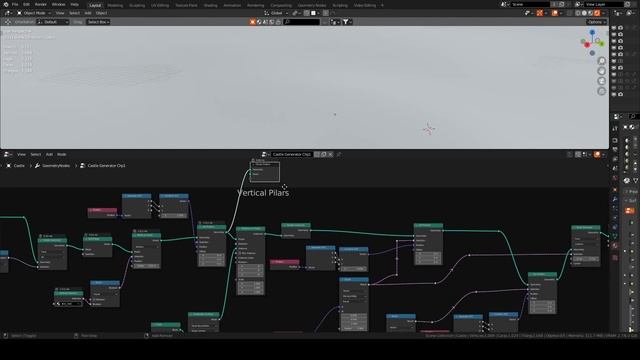640x360 pixels.
Task: Open node editor Select menu
Action: 36,154
